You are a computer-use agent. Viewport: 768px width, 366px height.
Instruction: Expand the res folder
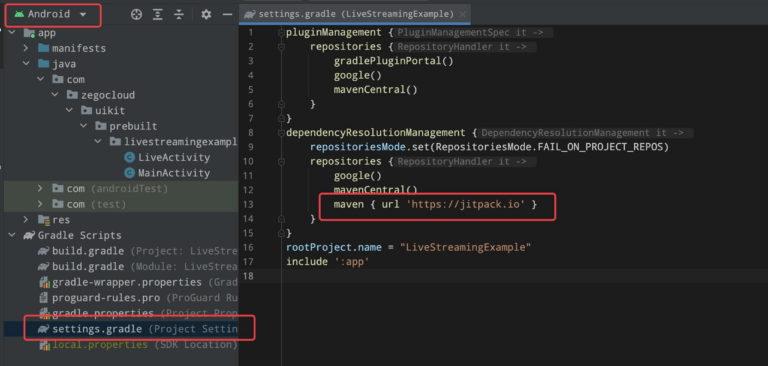[x=26, y=220]
